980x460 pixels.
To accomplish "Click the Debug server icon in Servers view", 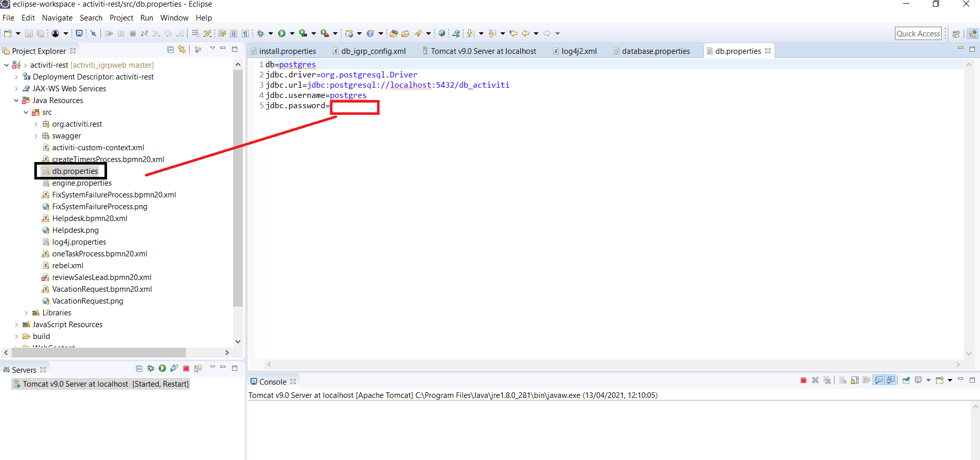I will click(151, 368).
